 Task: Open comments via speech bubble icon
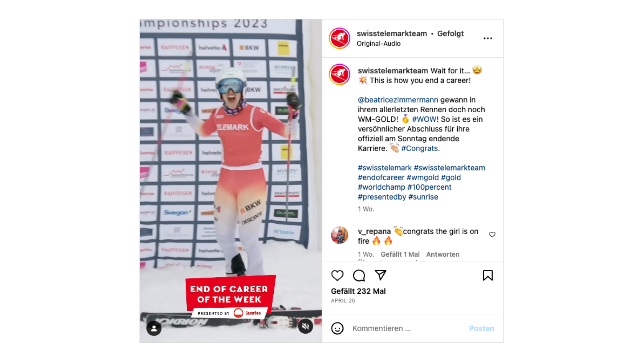pos(359,275)
